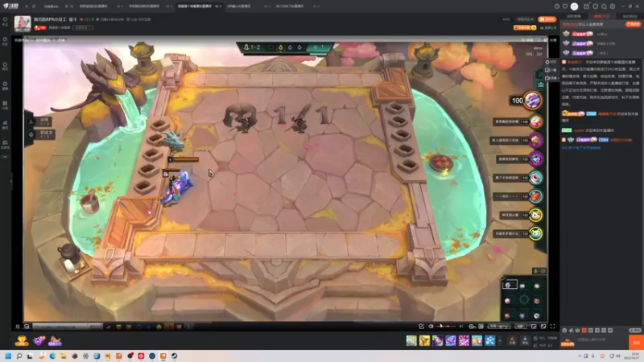Open the skin shirt icon in title bar
Screen dimensions: 644x362
pos(596,6)
